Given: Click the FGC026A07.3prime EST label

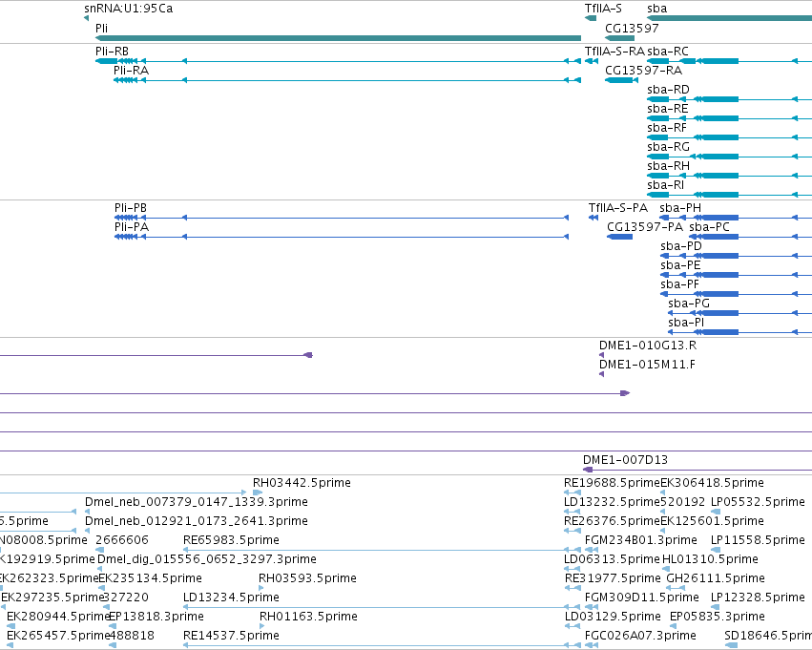Looking at the screenshot, I should (640, 636).
